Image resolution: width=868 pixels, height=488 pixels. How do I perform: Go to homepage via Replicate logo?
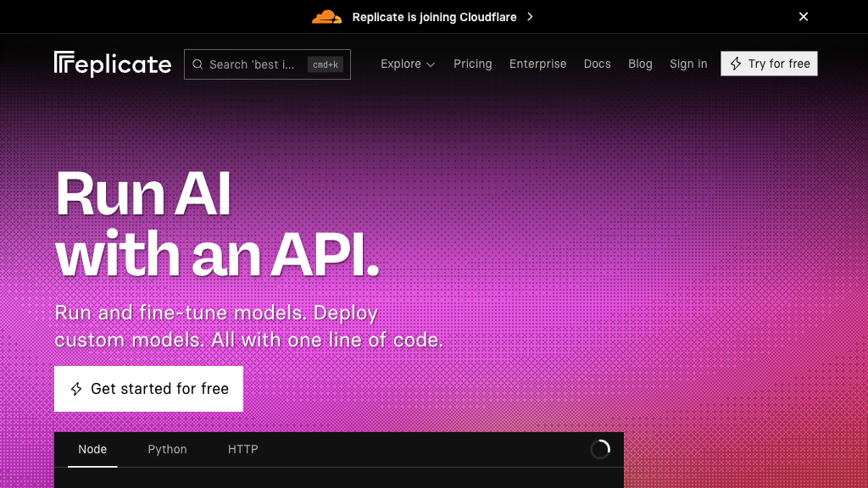tap(113, 64)
